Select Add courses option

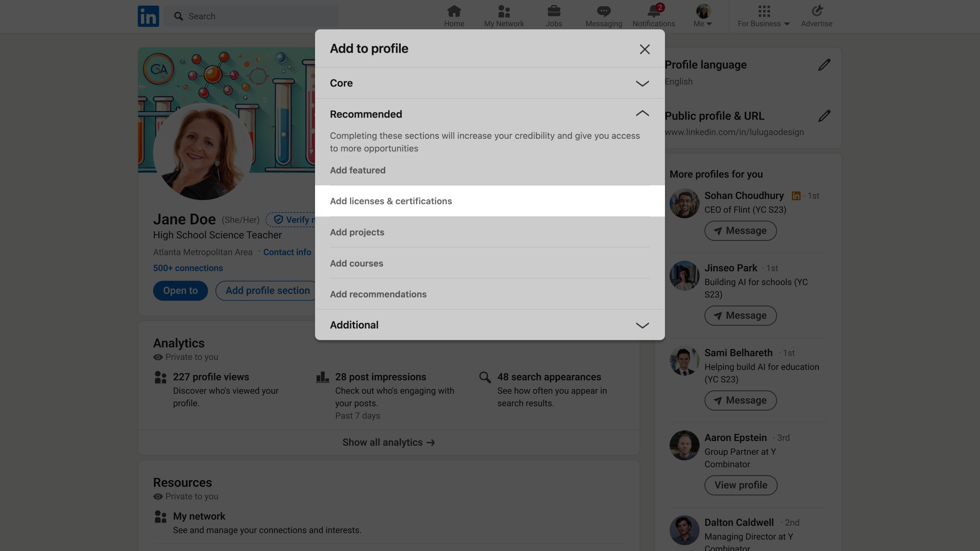tap(490, 263)
